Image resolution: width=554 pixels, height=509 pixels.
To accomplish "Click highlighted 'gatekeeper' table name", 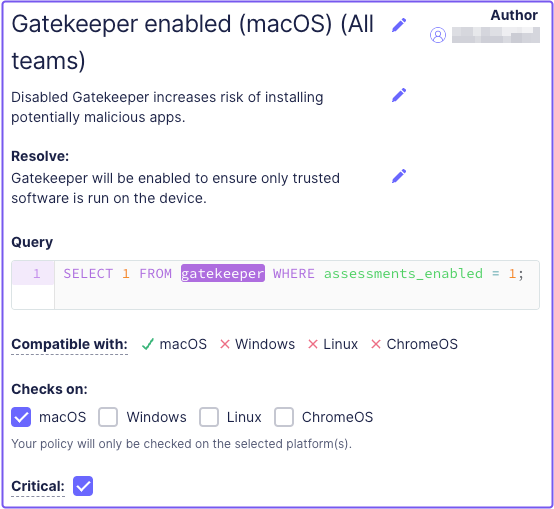I will point(223,274).
